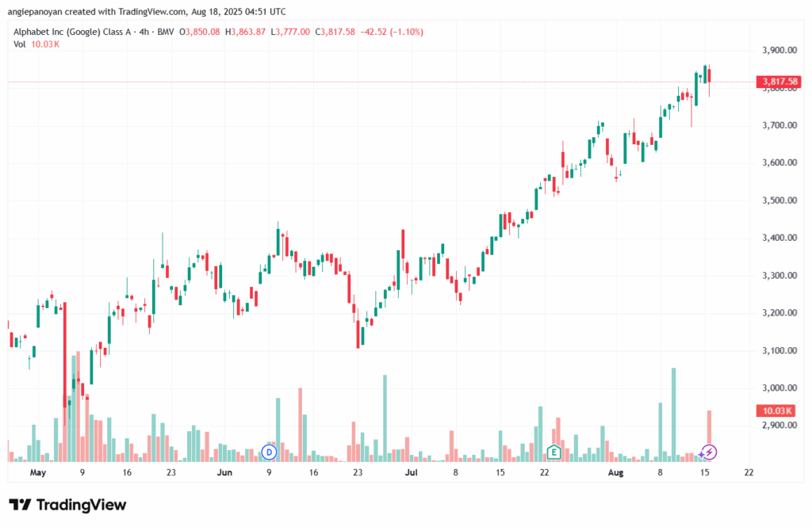Click the 3,600.00 price axis label
Image resolution: width=812 pixels, height=527 pixels.
[779, 162]
